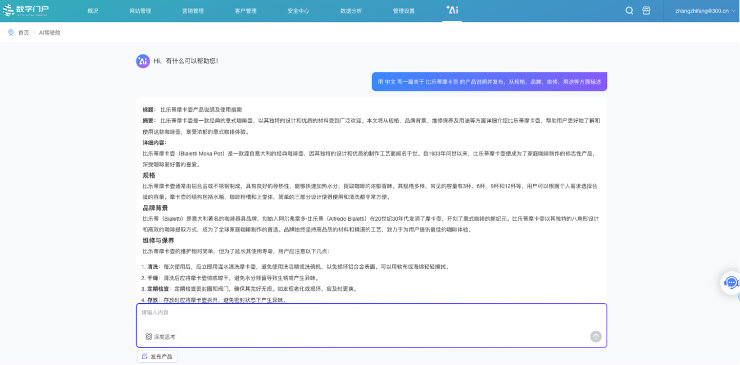Screen dimensions: 740x365
Task: Open the 管理设置 menu
Action: click(x=404, y=11)
